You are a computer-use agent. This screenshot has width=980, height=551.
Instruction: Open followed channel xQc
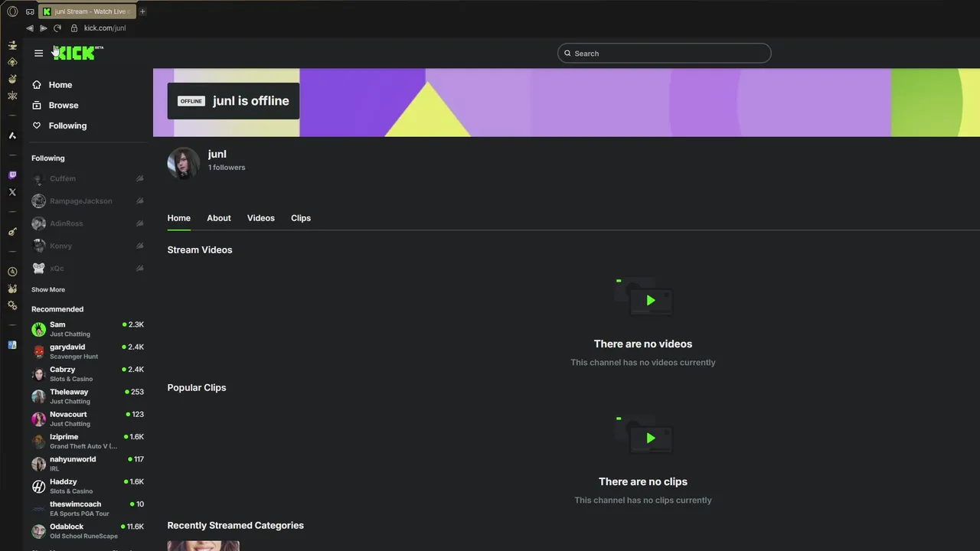88,269
